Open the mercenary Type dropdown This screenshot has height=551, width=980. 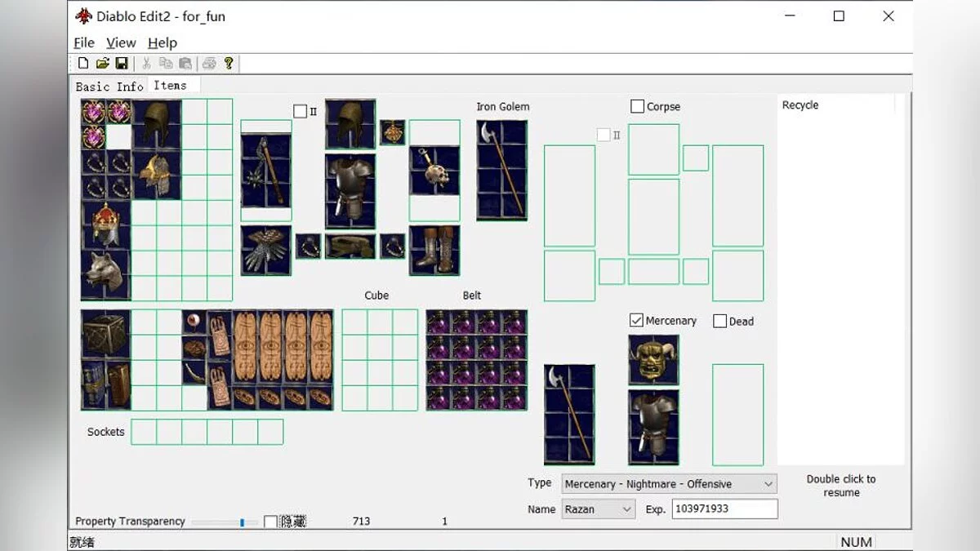click(x=668, y=484)
